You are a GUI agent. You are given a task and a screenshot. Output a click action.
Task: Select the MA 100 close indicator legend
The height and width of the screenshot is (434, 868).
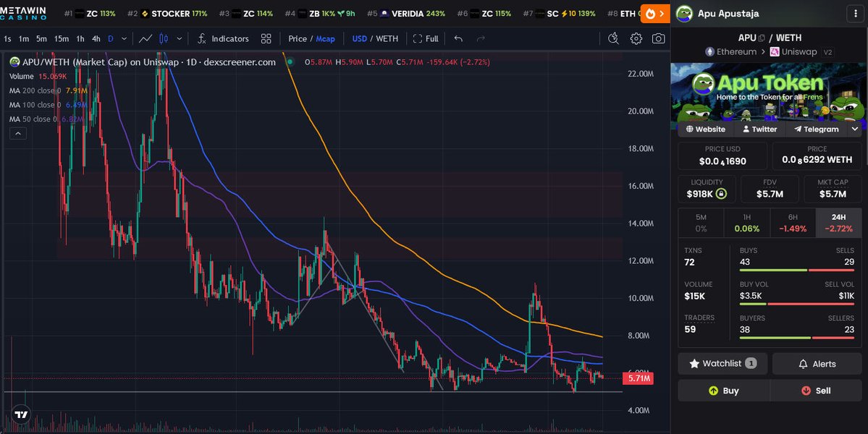49,105
